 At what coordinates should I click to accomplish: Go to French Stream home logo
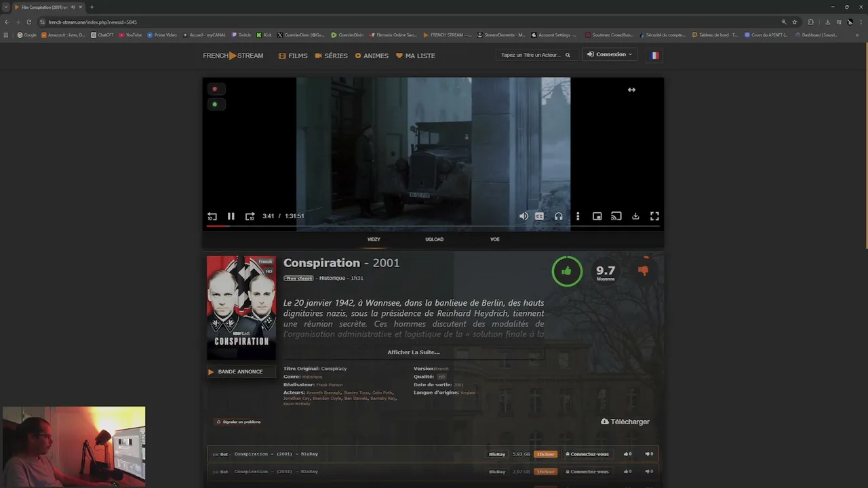[x=233, y=56]
